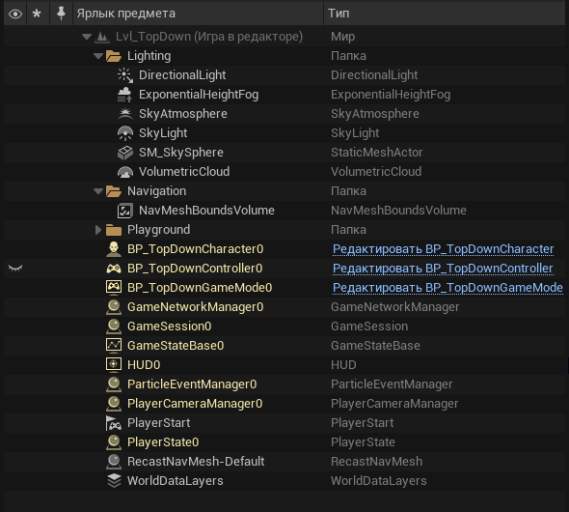Image resolution: width=569 pixels, height=512 pixels.
Task: Collapse the Lvl_TopDown world tree
Action: (86, 37)
